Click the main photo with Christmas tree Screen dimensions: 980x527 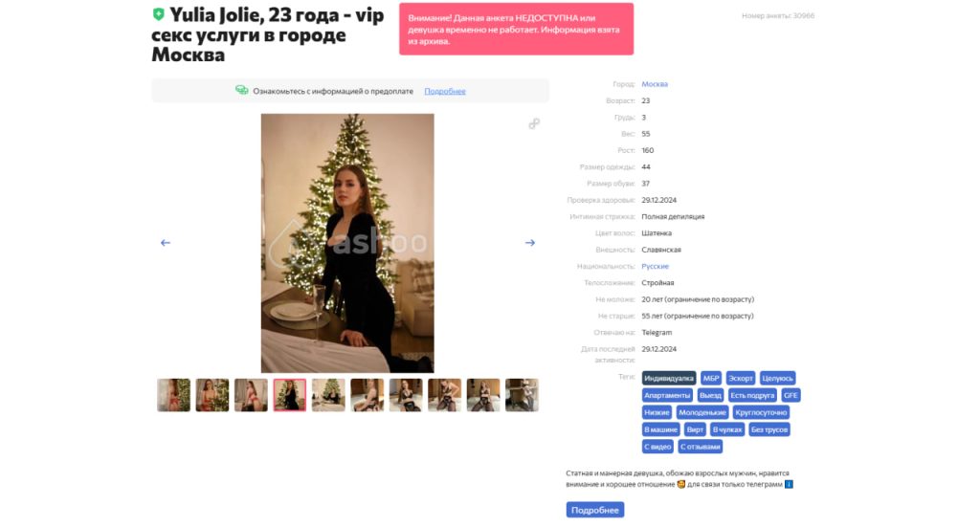[347, 243]
